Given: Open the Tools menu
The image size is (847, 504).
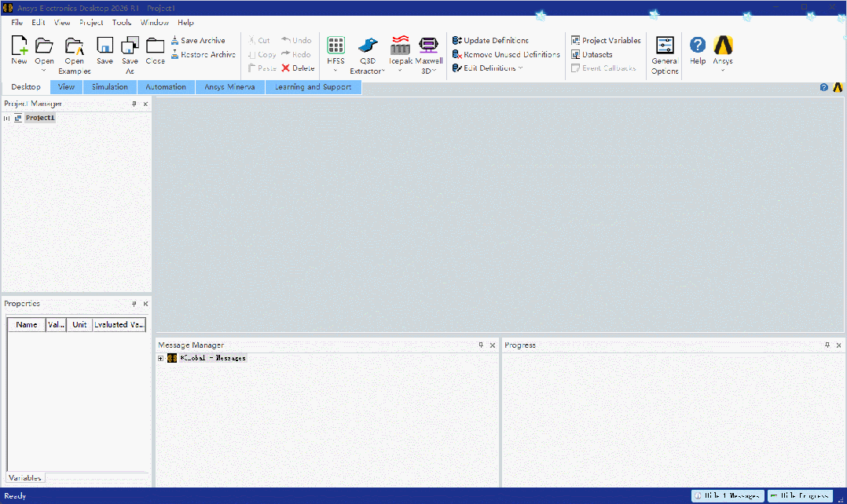Looking at the screenshot, I should 122,23.
